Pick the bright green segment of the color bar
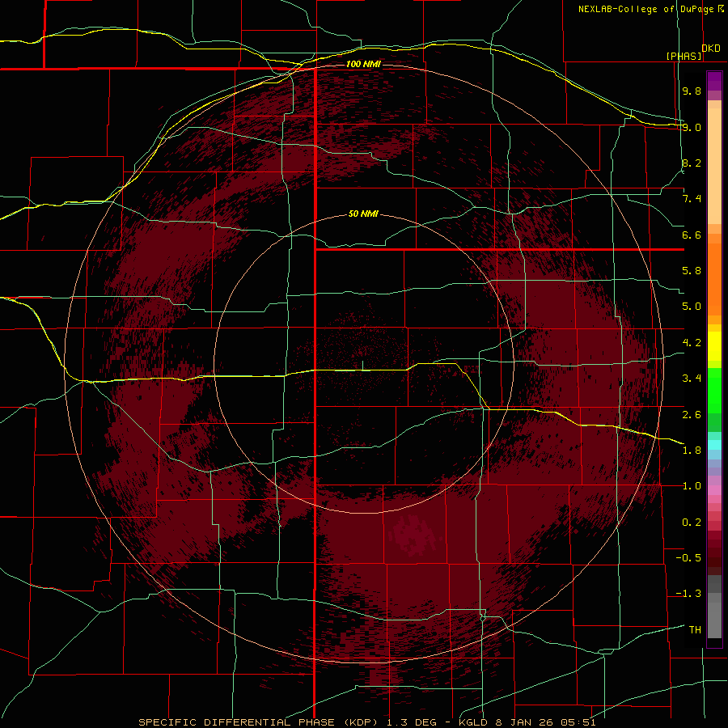Viewport: 728px width, 728px height. coord(714,391)
